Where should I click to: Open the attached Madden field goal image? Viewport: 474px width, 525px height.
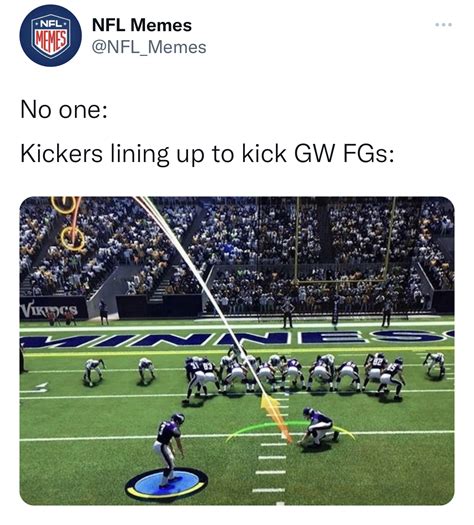coord(237,351)
